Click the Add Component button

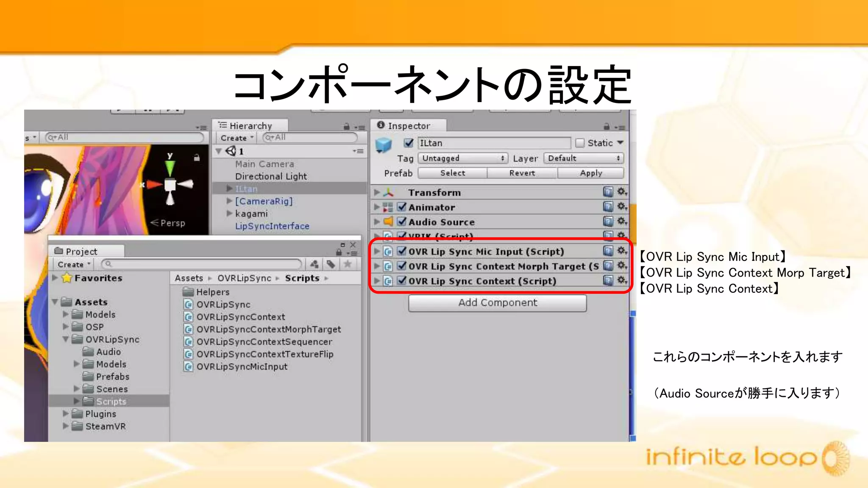[498, 302]
